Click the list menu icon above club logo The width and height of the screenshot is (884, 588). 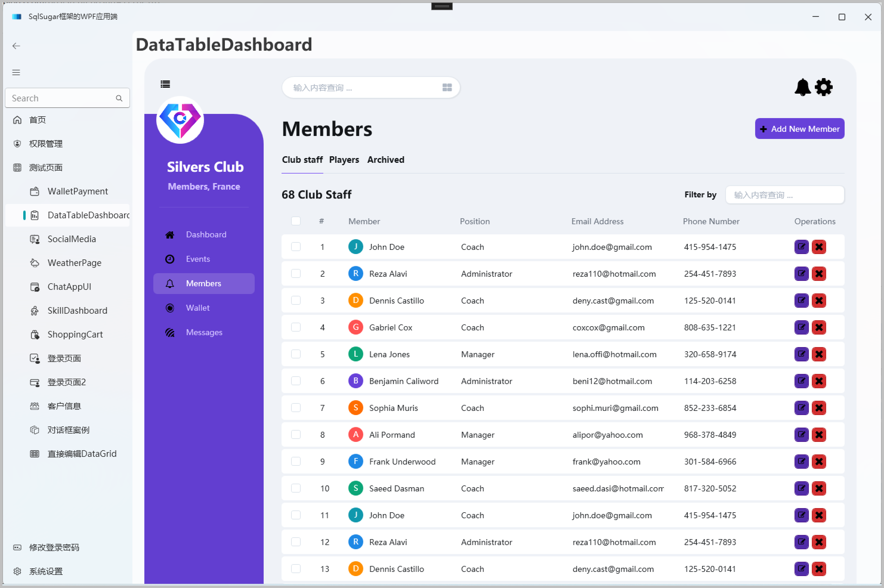tap(165, 84)
